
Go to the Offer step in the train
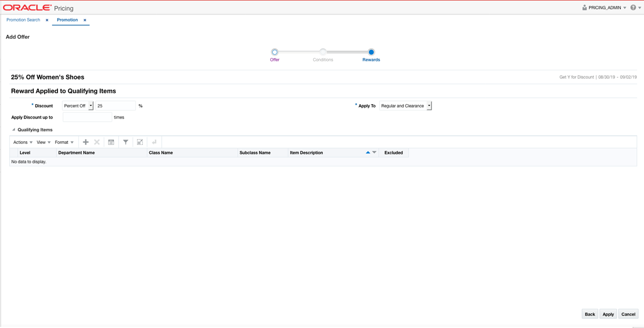(274, 52)
